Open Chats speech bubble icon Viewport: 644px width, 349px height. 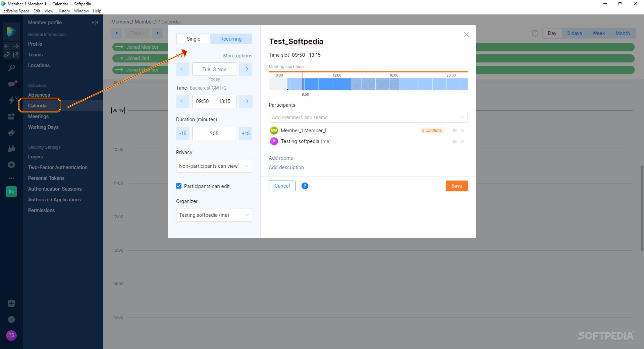point(11,84)
